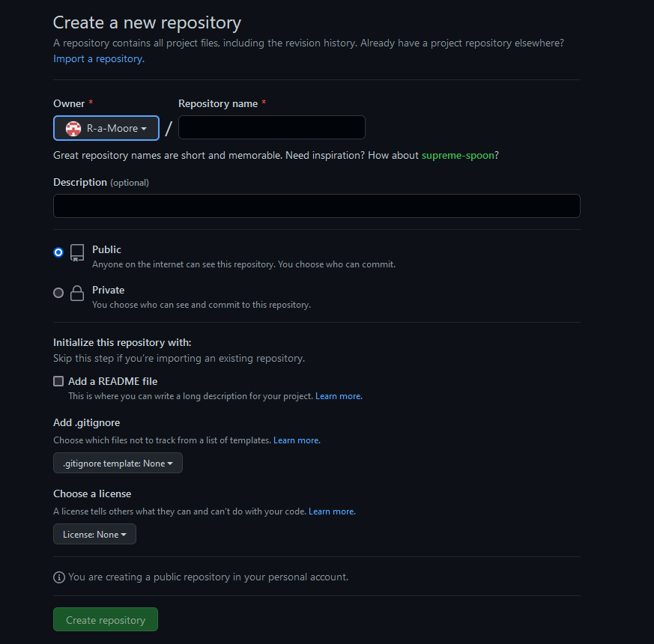The height and width of the screenshot is (644, 654).
Task: Open the Import a repository link
Action: (x=97, y=58)
